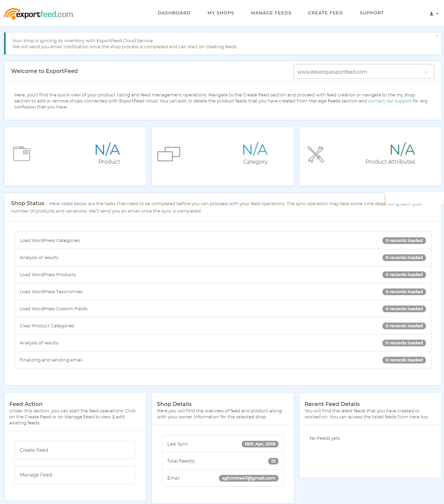Click records badge for Finalizing and sending email

404,360
